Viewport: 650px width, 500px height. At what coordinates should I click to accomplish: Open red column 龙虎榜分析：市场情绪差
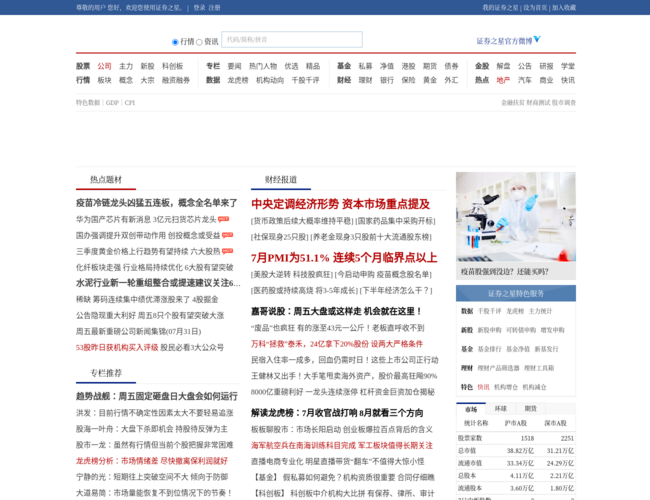152,461
